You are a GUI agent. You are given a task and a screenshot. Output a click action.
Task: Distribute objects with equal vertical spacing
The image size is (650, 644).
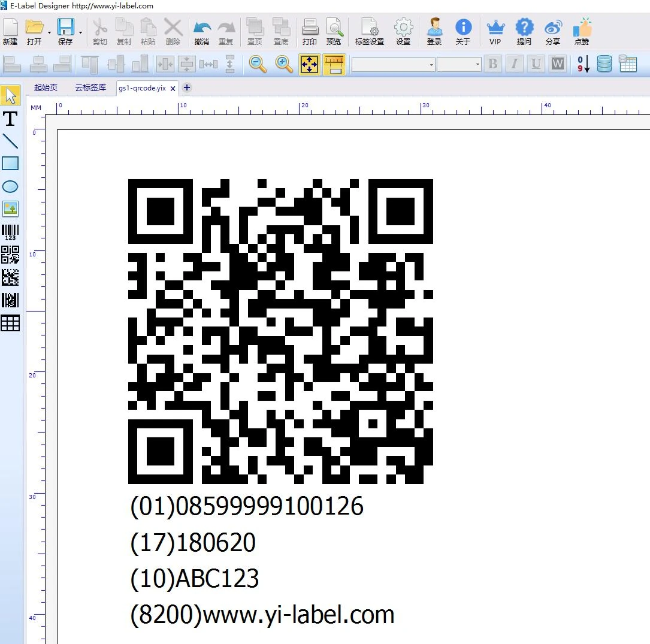click(x=230, y=64)
